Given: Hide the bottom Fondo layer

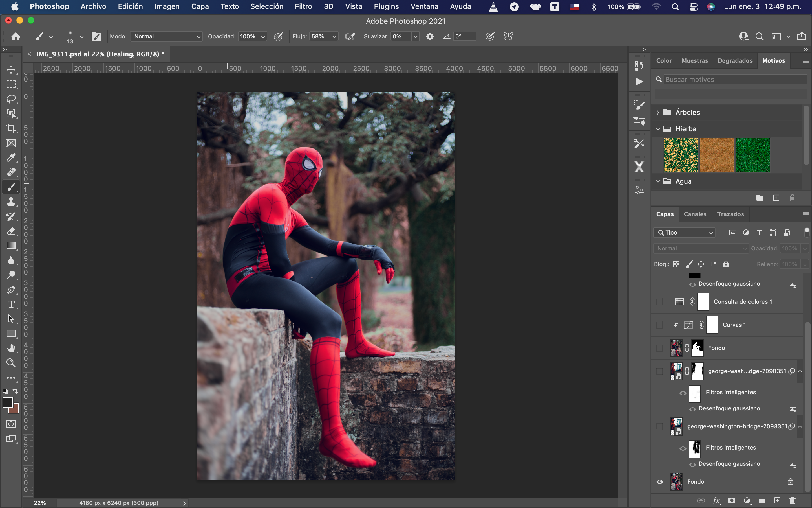Looking at the screenshot, I should (x=660, y=482).
